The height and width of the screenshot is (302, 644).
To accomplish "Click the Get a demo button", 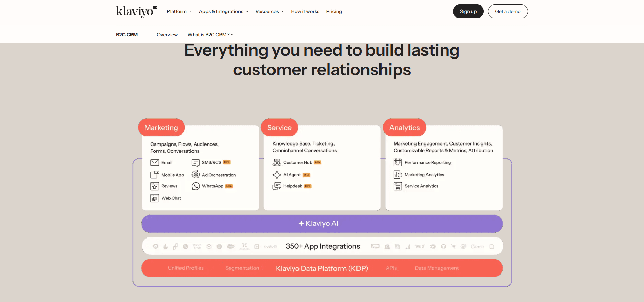I will 508,11.
